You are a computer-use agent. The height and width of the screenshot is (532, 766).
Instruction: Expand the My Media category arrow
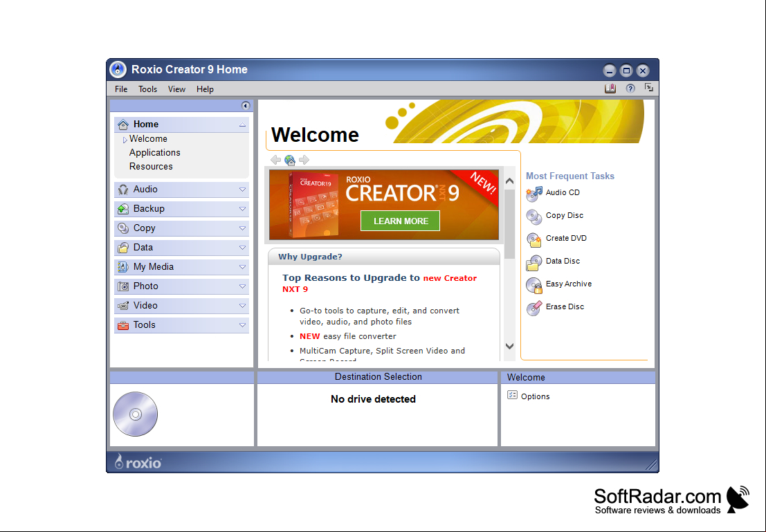(242, 267)
